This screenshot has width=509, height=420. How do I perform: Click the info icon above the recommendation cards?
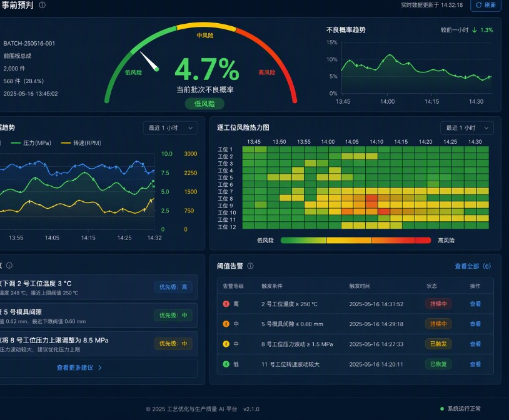tap(9, 266)
